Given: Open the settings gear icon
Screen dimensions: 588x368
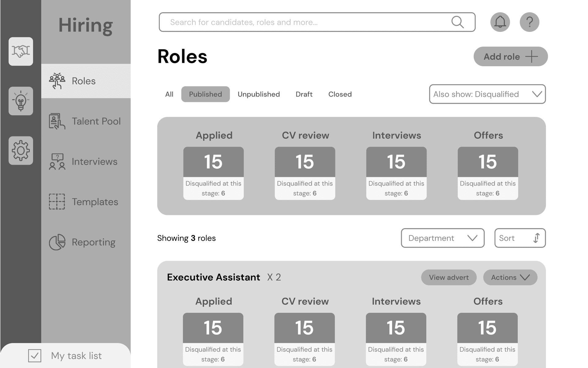Looking at the screenshot, I should tap(21, 151).
